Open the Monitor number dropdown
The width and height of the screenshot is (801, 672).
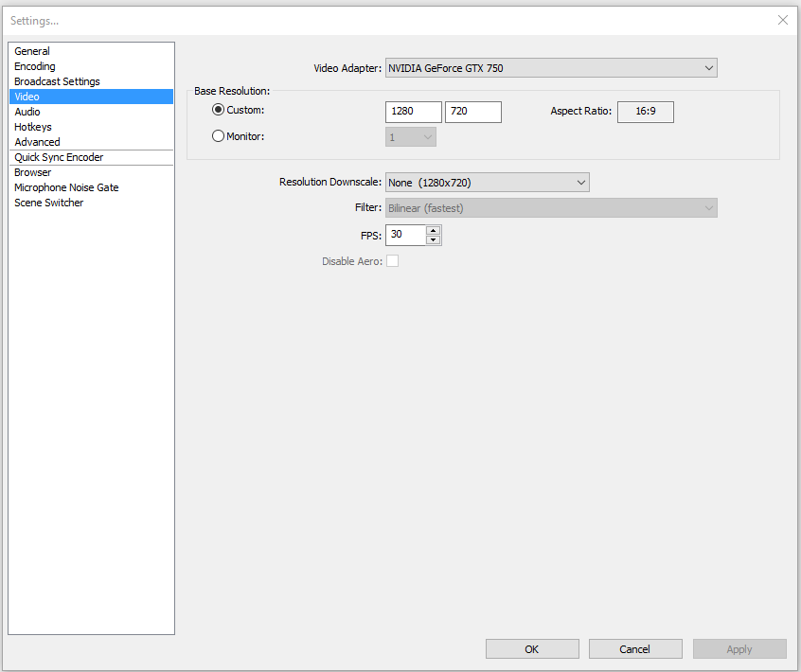tap(411, 137)
